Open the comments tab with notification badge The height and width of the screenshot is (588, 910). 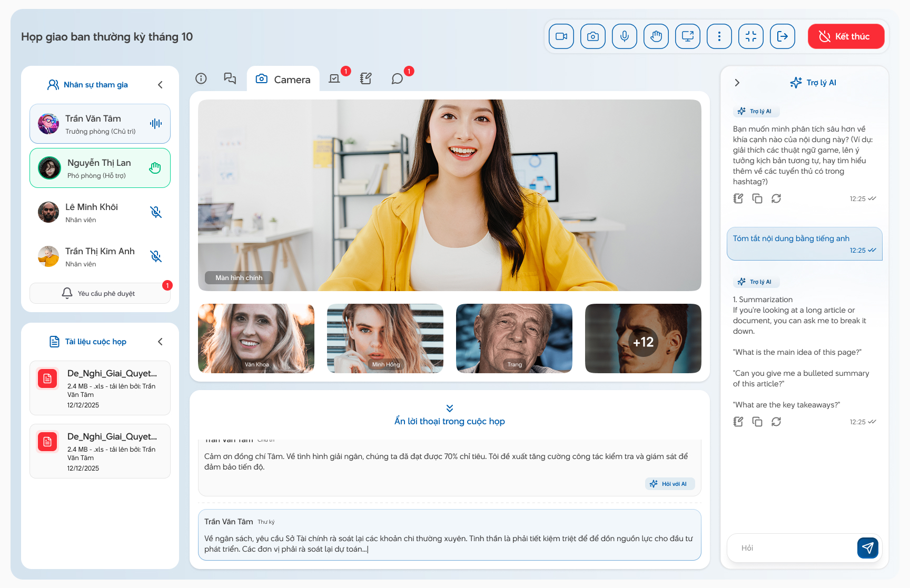coord(398,78)
